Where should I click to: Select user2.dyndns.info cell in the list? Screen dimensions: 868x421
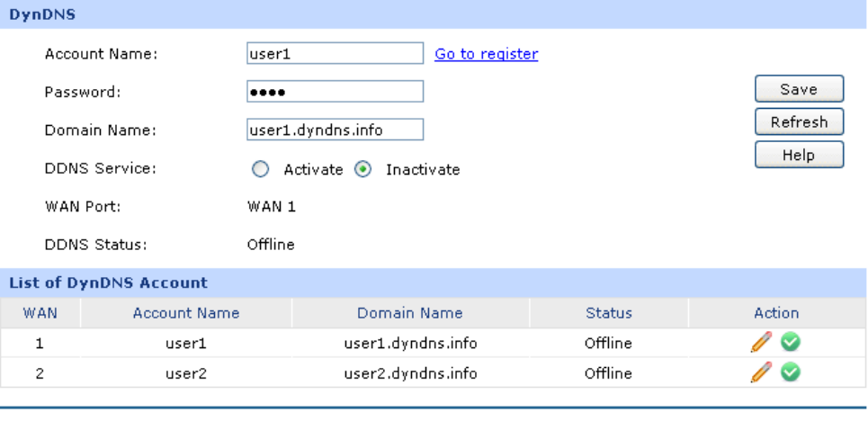point(410,372)
